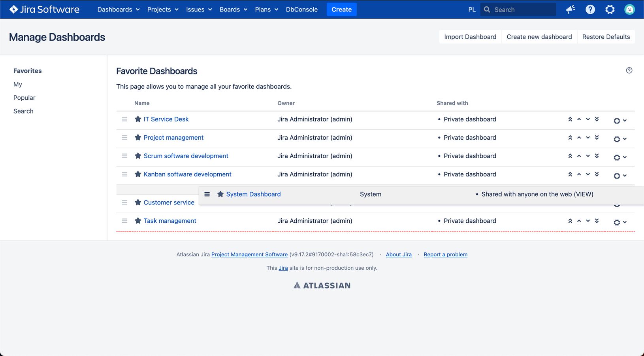The width and height of the screenshot is (644, 356).
Task: Move IT Service Desk to bottom
Action: pos(597,119)
